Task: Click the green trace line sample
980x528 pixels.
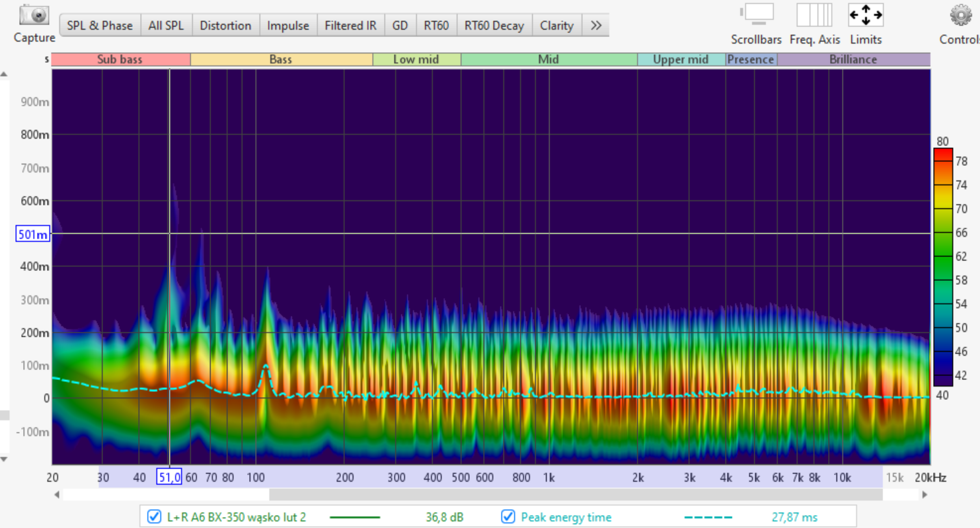Action: click(x=355, y=517)
